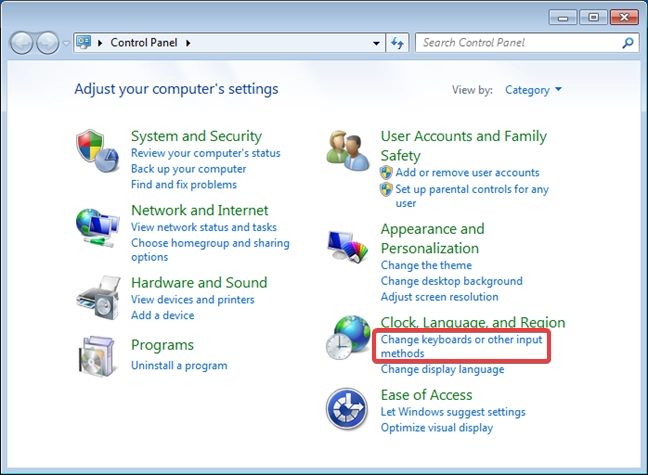This screenshot has height=475, width=648.
Task: Open View devices and printers
Action: (193, 299)
